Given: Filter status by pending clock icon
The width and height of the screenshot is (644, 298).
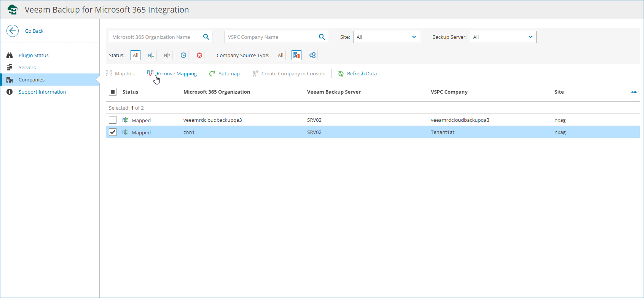Looking at the screenshot, I should 183,55.
